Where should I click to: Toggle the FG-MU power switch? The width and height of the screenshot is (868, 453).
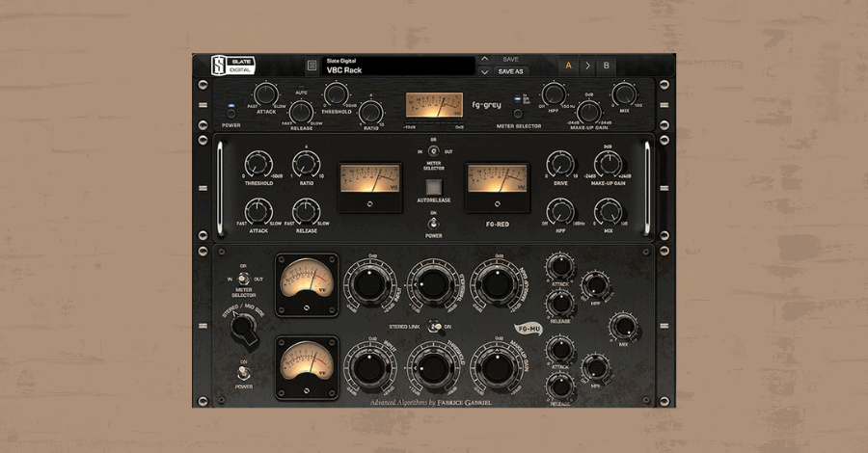(242, 371)
